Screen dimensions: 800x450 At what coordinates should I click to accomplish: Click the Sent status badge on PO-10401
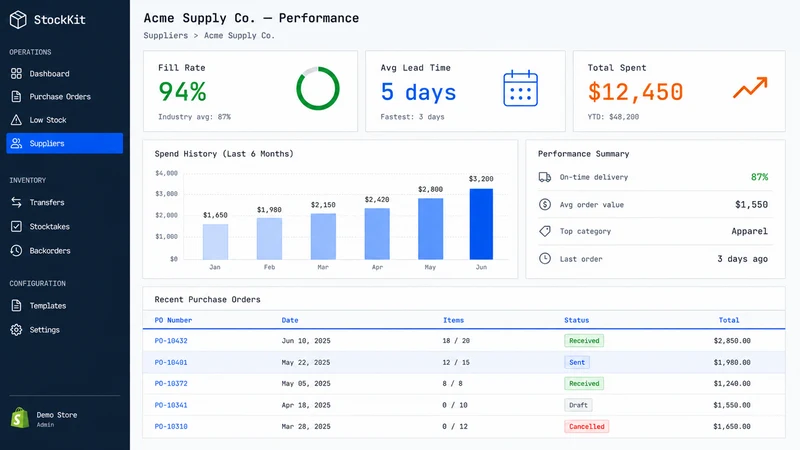tap(577, 362)
